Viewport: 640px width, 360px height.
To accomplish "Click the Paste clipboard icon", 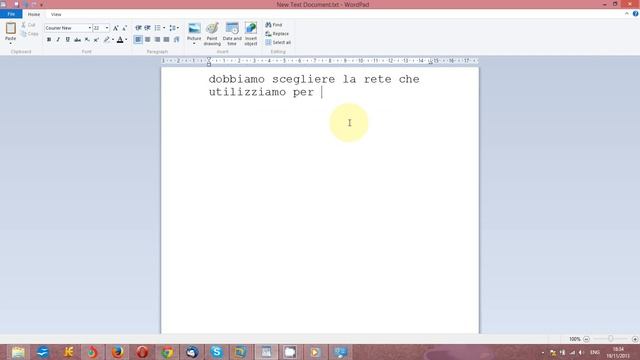I will point(11,28).
